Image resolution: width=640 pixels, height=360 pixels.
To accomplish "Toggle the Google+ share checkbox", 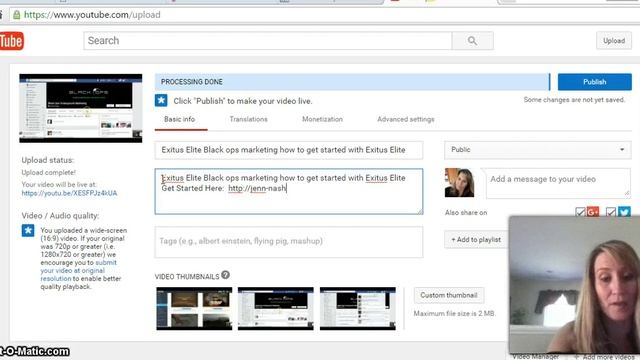I will (x=580, y=212).
